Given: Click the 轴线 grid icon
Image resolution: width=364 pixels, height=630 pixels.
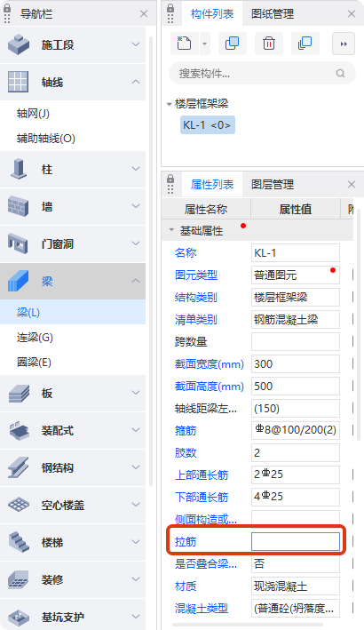Looking at the screenshot, I should 19,82.
